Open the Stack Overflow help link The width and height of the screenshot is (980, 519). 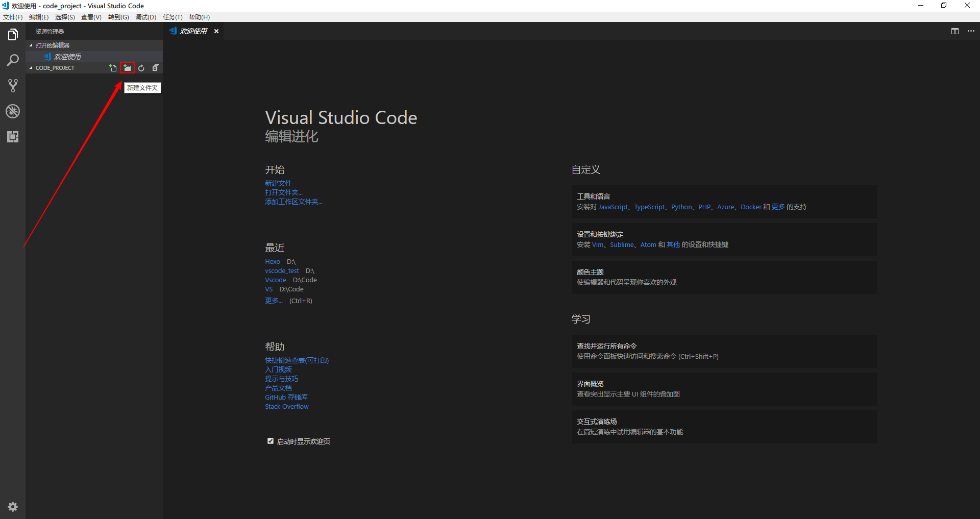pos(286,407)
